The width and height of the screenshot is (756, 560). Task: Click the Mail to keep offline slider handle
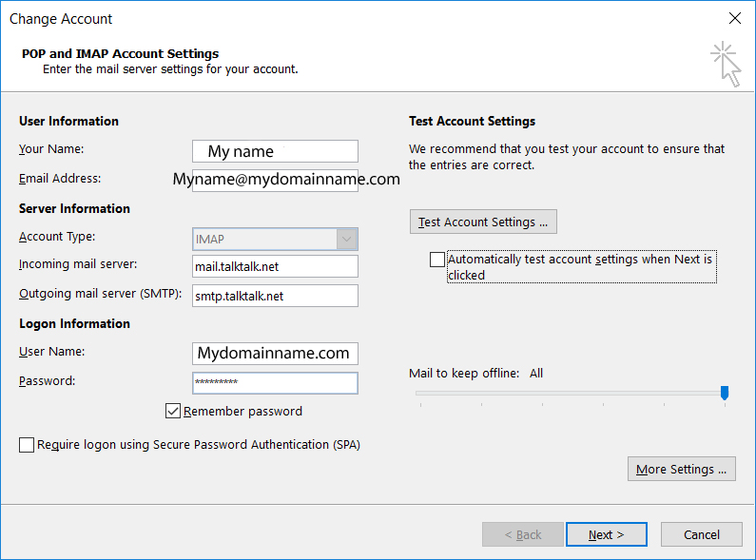click(725, 393)
